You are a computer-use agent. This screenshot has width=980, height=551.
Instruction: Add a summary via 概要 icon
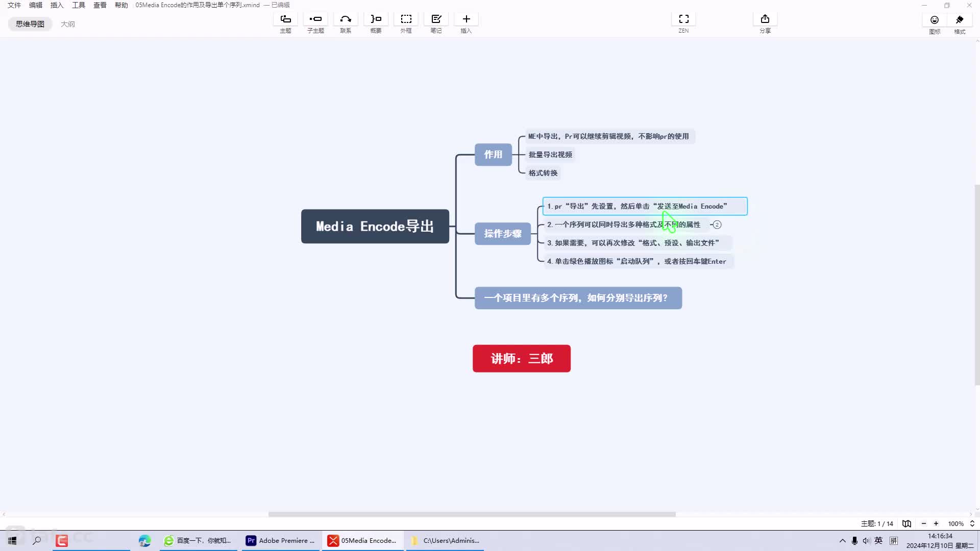pyautogui.click(x=376, y=23)
